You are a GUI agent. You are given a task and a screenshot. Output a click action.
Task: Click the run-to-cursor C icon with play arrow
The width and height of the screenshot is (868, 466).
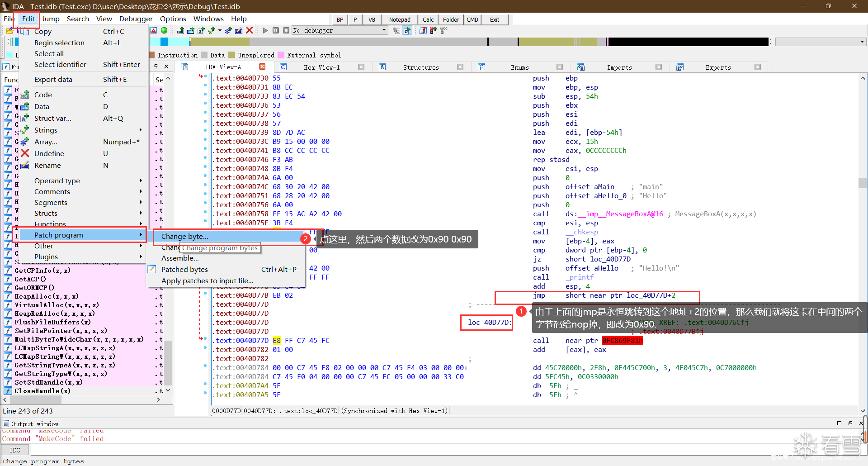pyautogui.click(x=407, y=30)
